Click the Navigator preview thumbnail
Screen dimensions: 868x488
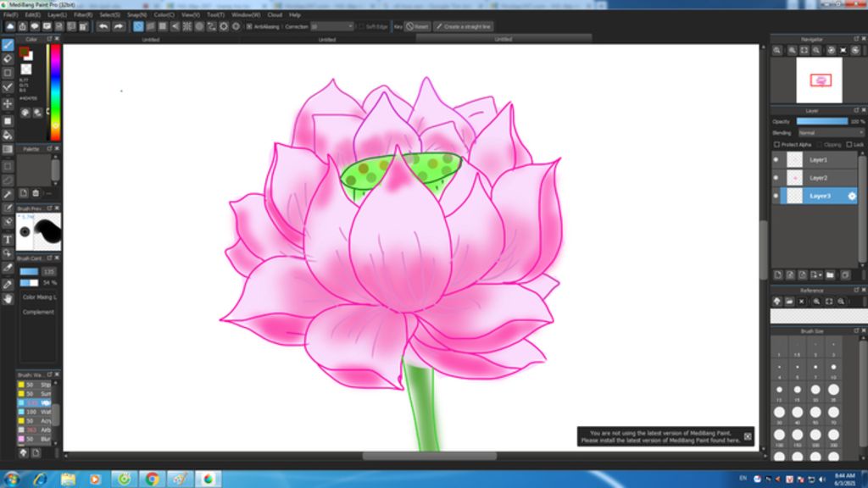tap(820, 80)
